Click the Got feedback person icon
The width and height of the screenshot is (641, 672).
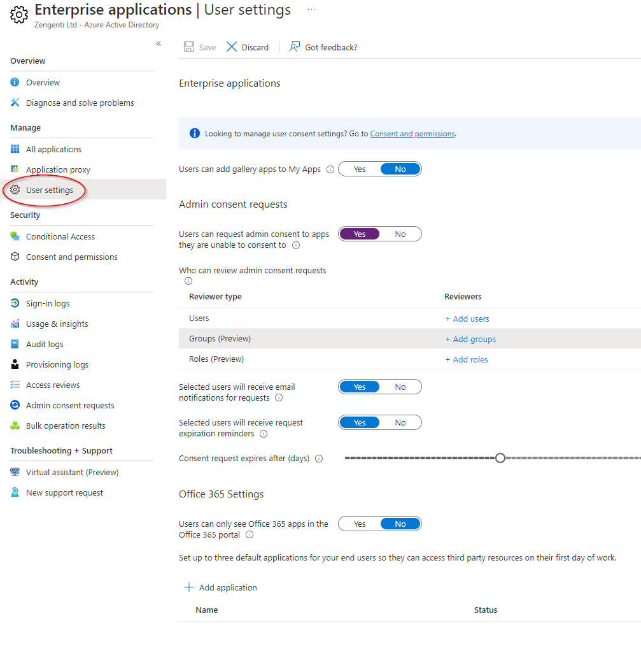click(x=295, y=46)
